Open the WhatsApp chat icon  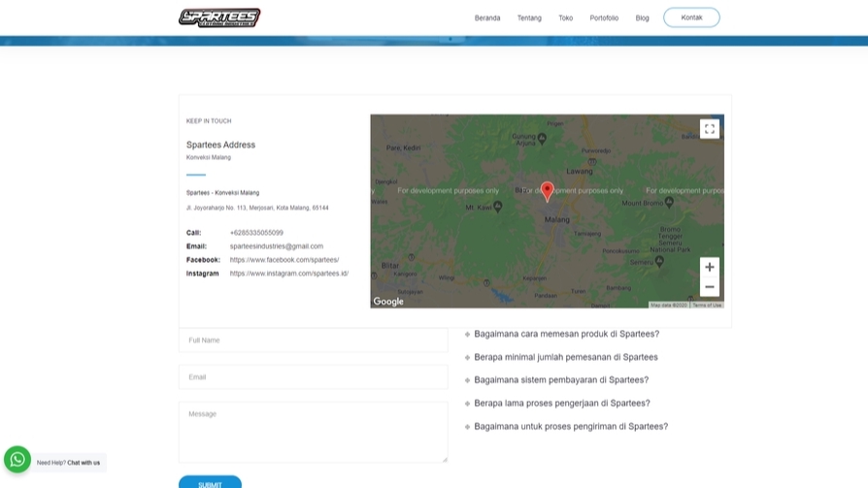(17, 459)
